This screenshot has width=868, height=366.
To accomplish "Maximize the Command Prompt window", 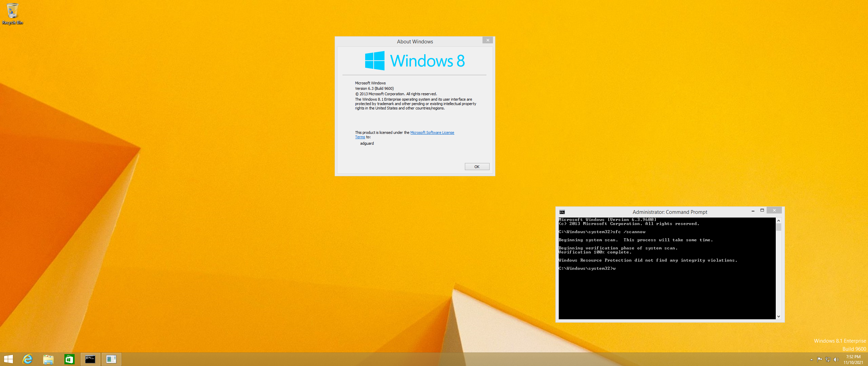I will tap(762, 211).
